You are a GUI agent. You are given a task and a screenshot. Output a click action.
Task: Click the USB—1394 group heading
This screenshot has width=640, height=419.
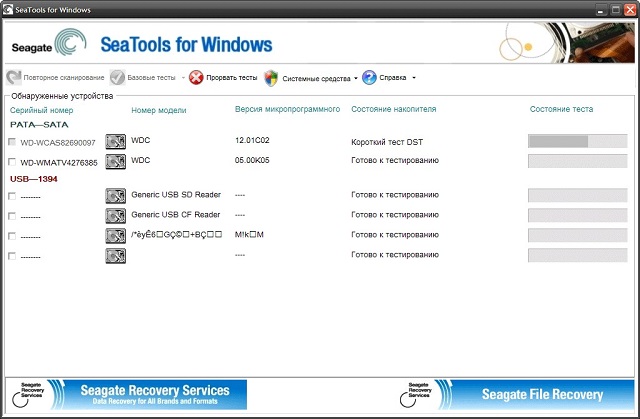pyautogui.click(x=33, y=179)
